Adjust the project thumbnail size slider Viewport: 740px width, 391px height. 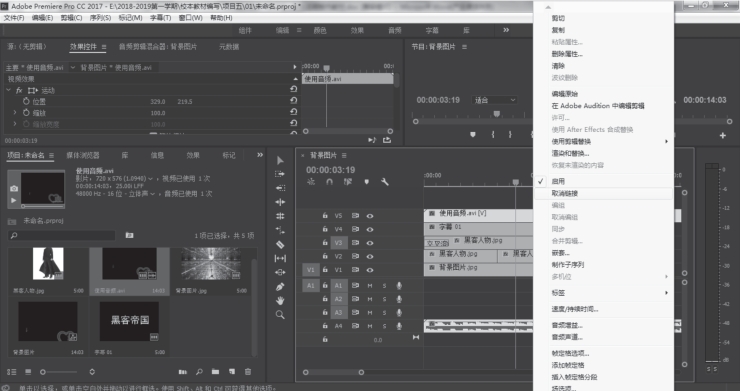coord(59,372)
